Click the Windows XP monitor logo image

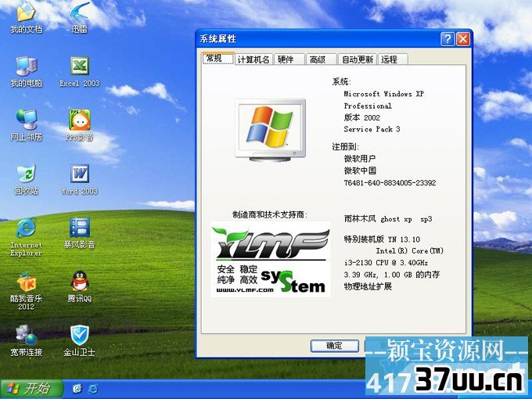[271, 130]
